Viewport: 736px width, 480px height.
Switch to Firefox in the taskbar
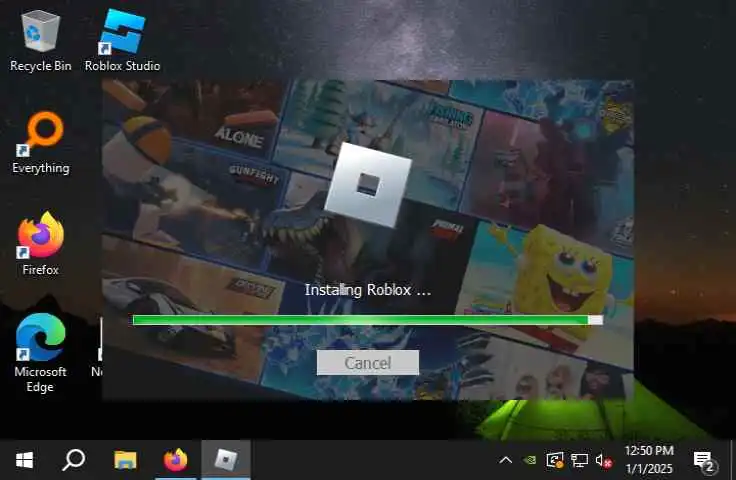coord(176,460)
